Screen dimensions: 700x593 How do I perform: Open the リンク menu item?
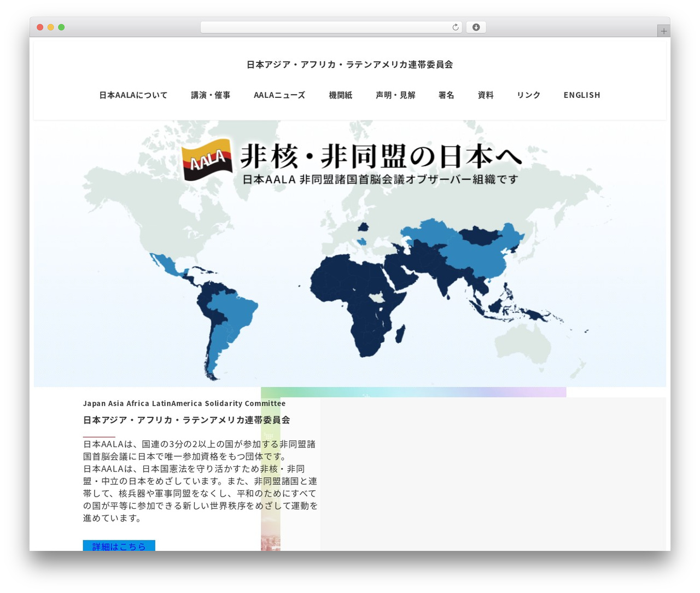click(x=529, y=95)
